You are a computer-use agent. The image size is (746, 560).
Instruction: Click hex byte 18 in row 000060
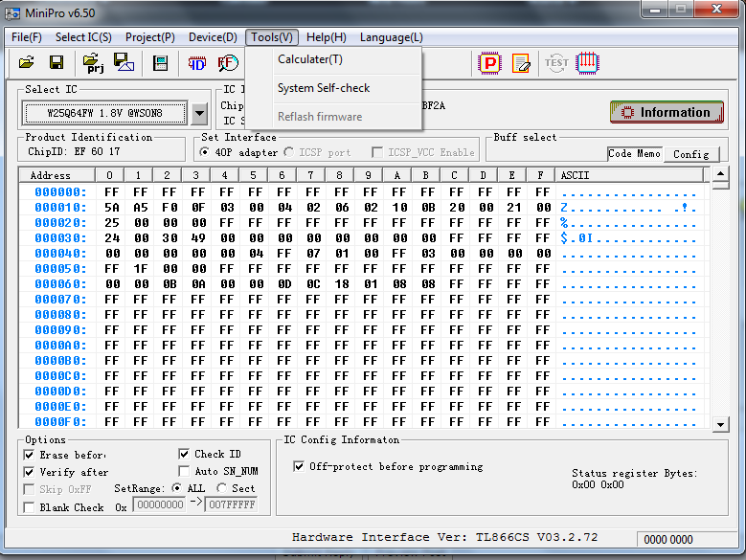[x=342, y=283]
